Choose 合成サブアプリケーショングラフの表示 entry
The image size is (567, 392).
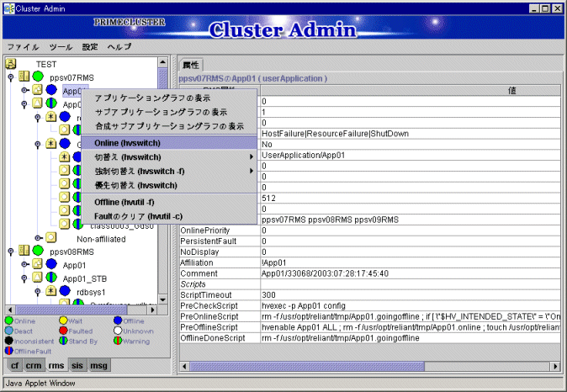click(x=169, y=126)
